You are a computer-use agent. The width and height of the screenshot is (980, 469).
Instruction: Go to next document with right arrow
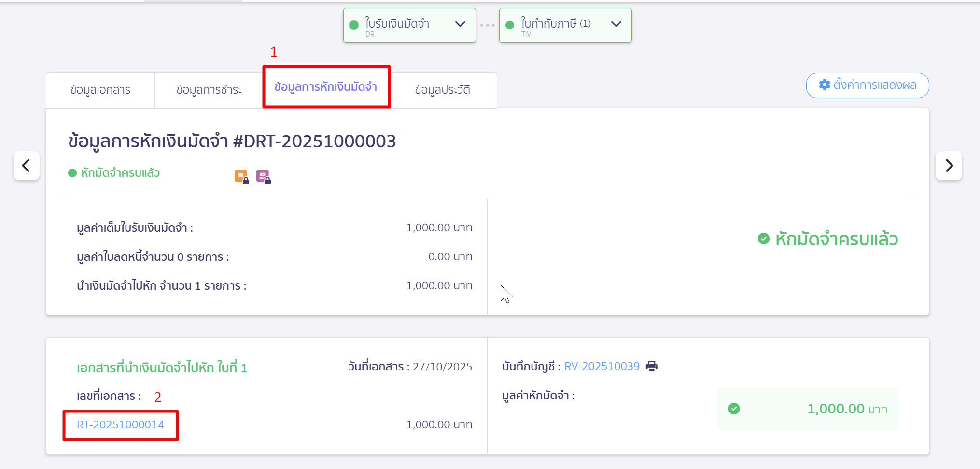pyautogui.click(x=949, y=166)
